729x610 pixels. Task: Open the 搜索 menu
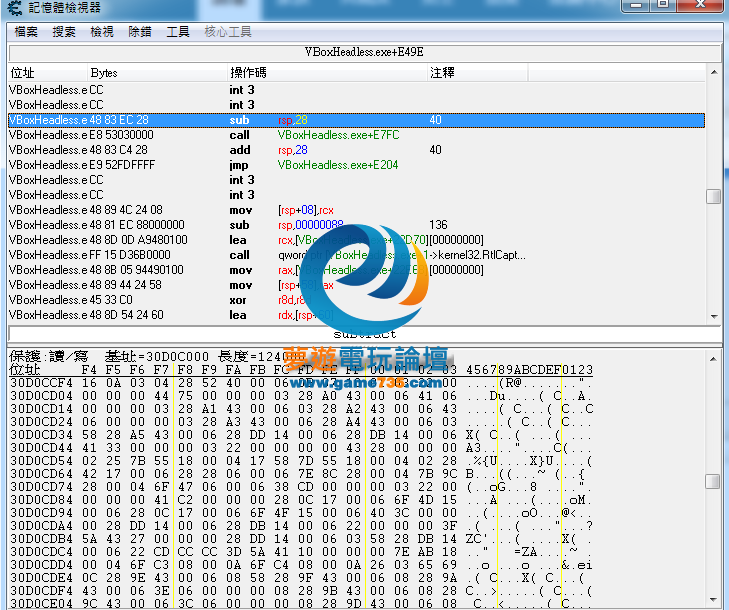click(64, 32)
